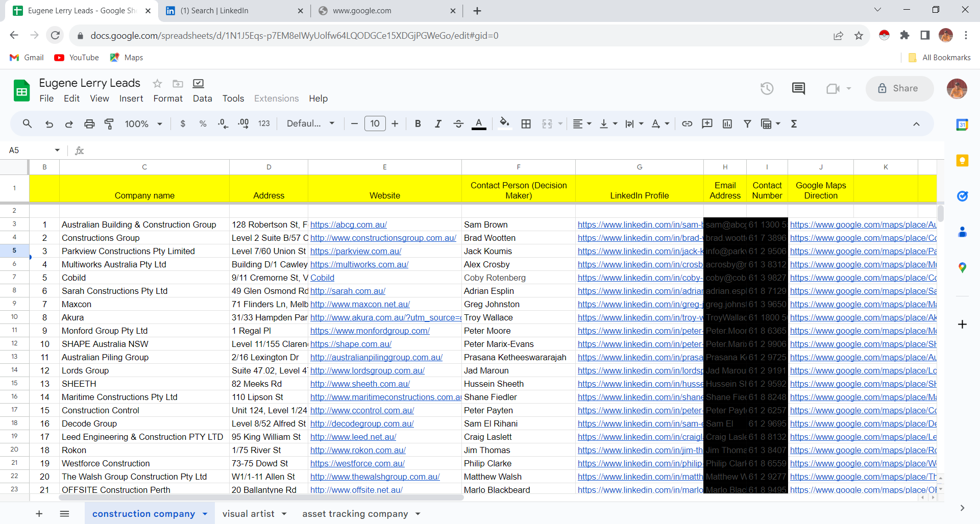Toggle Strikethrough formatting

click(458, 123)
